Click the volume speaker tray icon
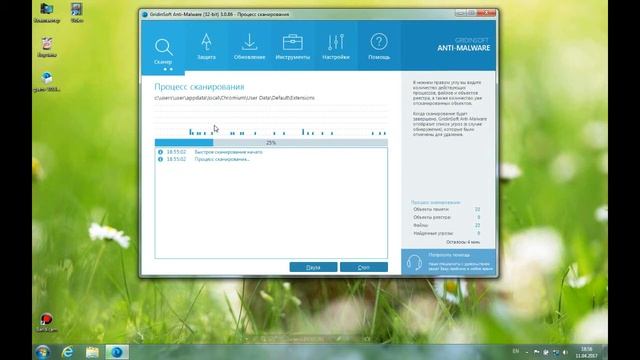 565,352
